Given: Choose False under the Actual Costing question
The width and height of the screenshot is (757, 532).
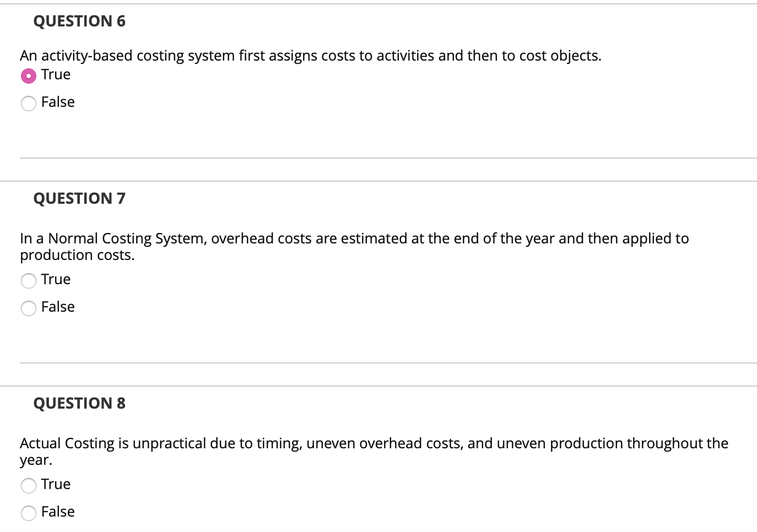Looking at the screenshot, I should [29, 513].
